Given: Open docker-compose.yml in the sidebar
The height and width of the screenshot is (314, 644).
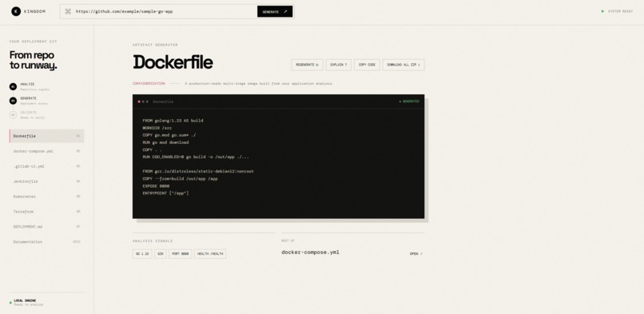Looking at the screenshot, I should click(47, 151).
